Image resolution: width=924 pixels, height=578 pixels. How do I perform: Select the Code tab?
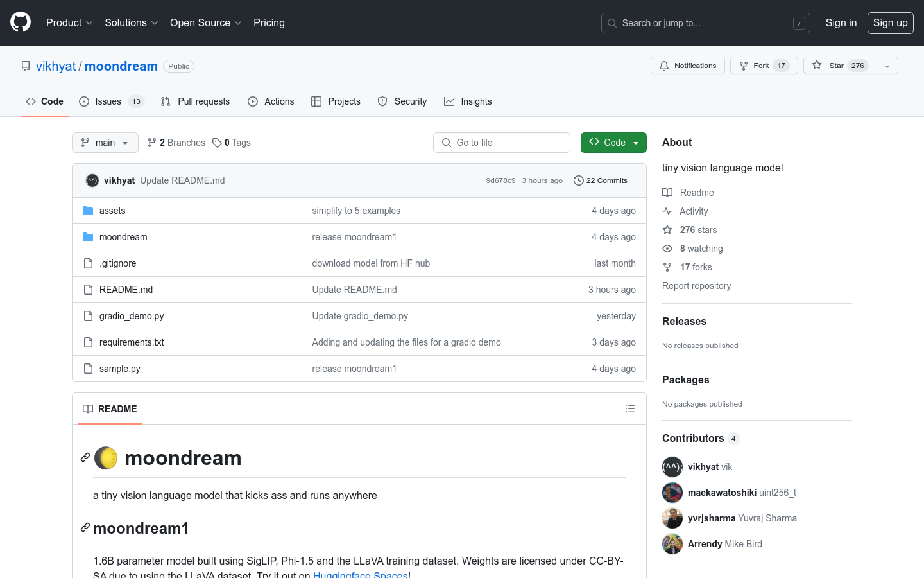click(x=45, y=101)
